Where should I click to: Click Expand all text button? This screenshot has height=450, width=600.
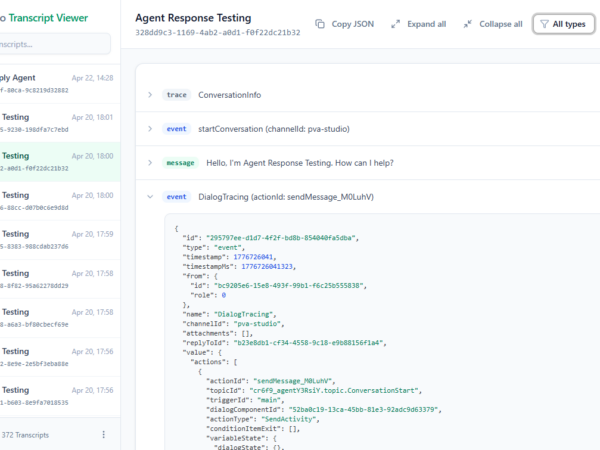pyautogui.click(x=426, y=24)
